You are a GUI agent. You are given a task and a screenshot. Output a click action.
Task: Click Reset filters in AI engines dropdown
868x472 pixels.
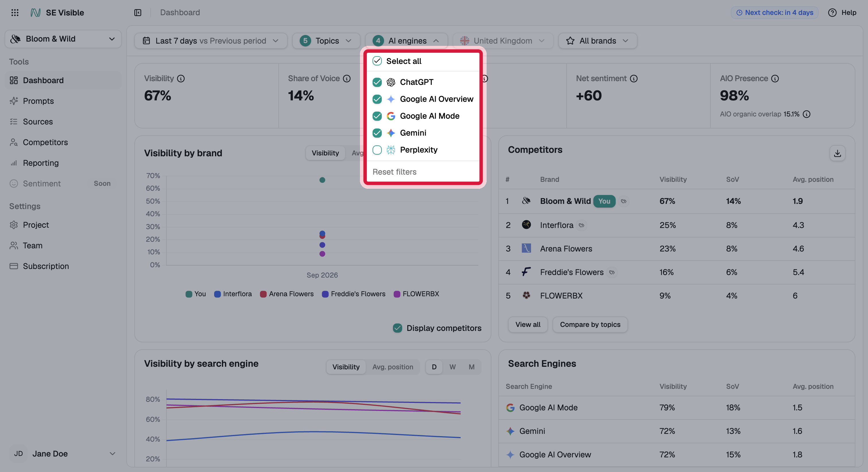(x=394, y=172)
